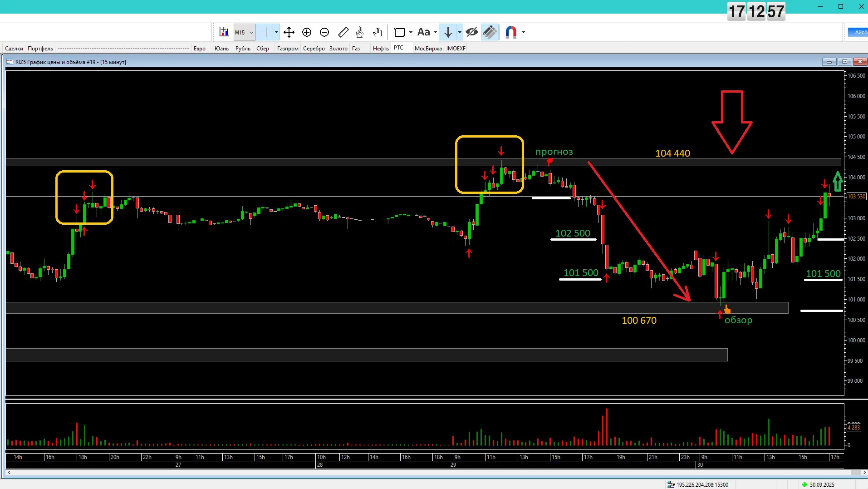868x489 pixels.
Task: Click the zoom in magnifier icon
Action: coord(307,32)
